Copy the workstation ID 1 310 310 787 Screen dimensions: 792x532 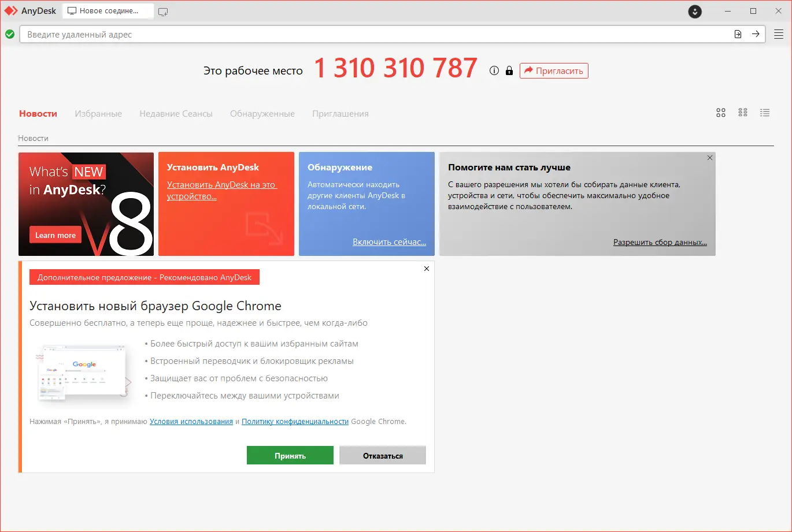pos(396,69)
